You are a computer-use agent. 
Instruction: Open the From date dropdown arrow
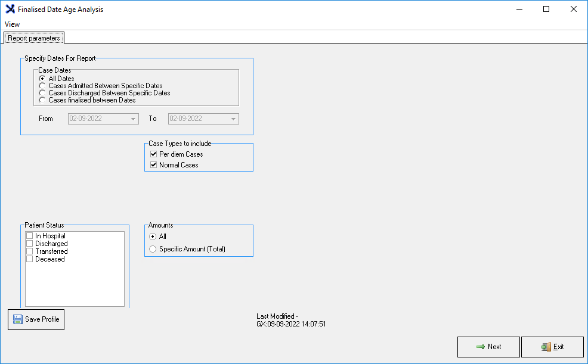132,119
